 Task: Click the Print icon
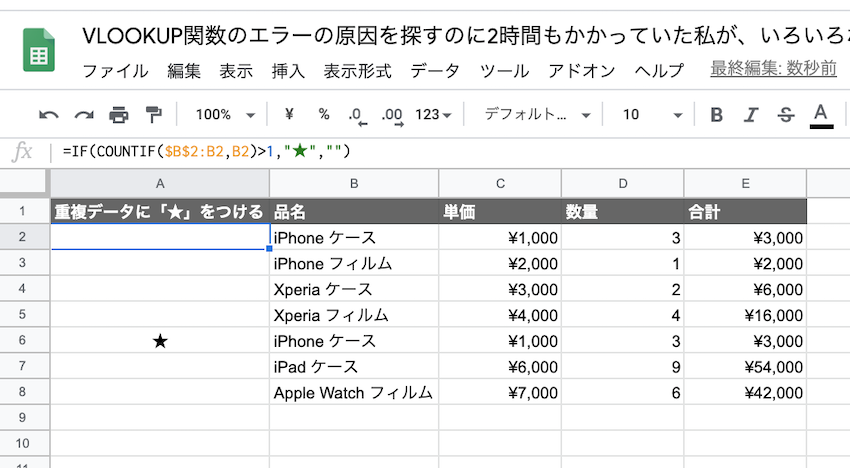click(x=119, y=114)
